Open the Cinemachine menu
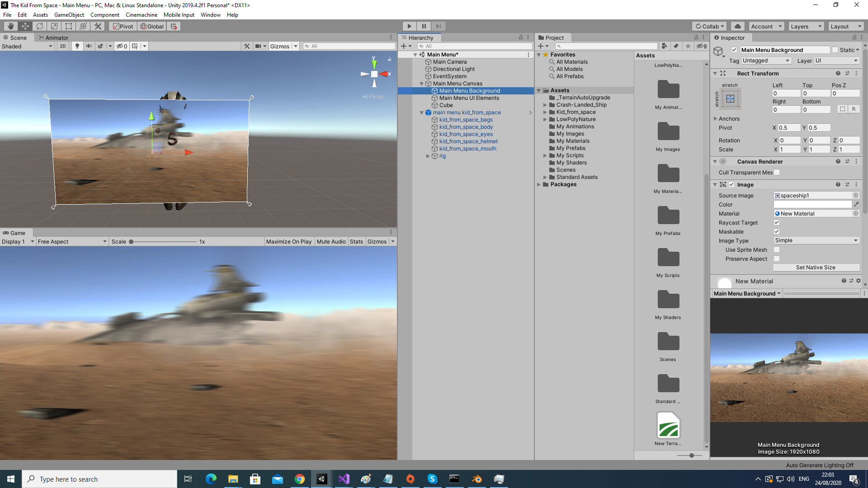Screen dimensions: 868x488 click(142, 15)
